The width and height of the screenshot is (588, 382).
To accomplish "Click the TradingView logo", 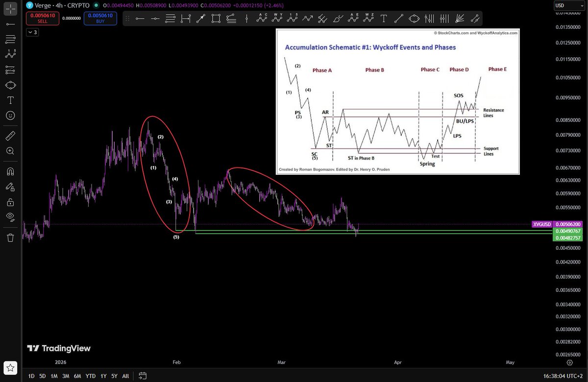I will point(59,348).
